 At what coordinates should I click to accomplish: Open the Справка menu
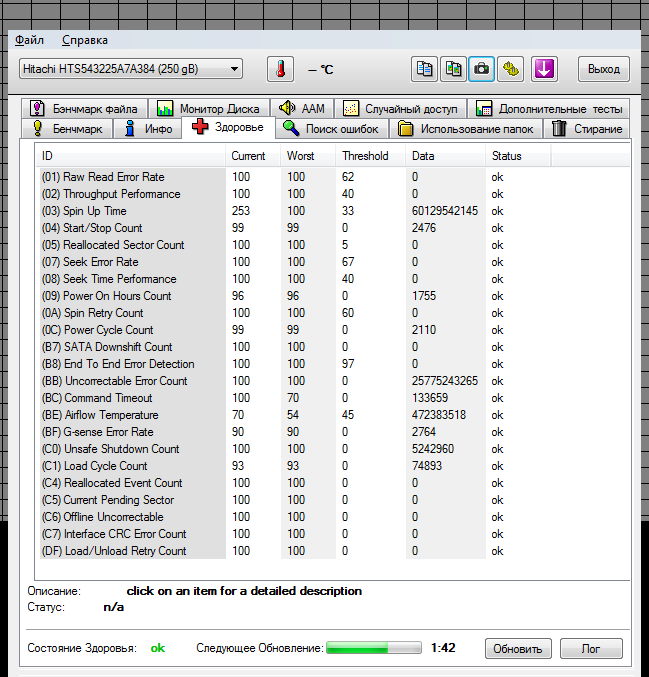click(x=85, y=40)
